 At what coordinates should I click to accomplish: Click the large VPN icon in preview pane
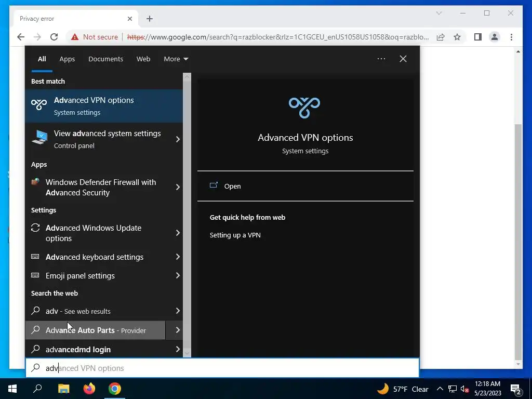(304, 108)
